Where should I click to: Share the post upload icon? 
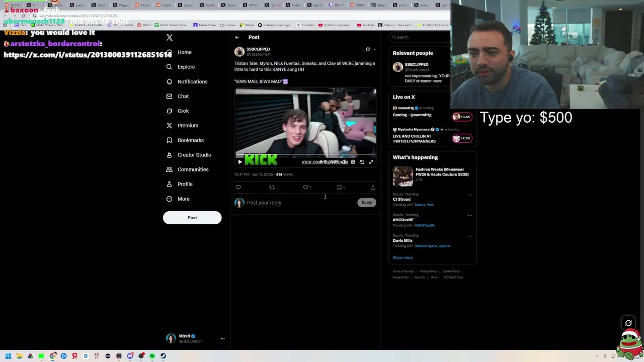point(373,188)
